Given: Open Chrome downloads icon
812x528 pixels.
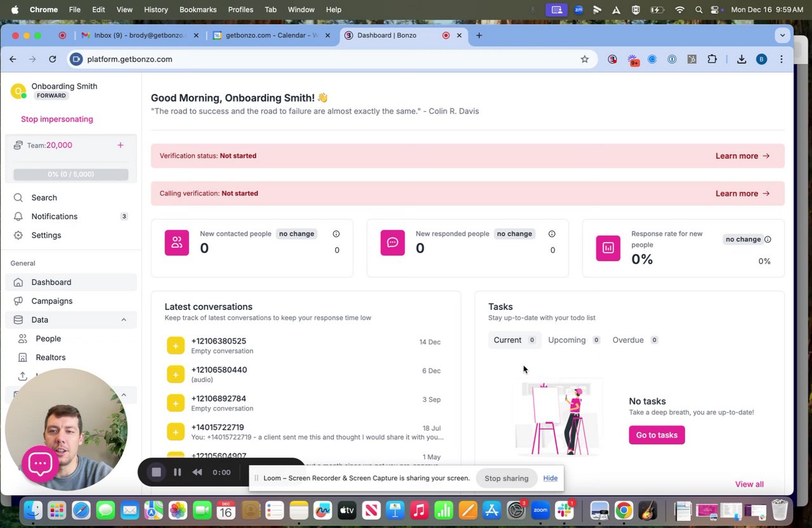Looking at the screenshot, I should pos(742,59).
